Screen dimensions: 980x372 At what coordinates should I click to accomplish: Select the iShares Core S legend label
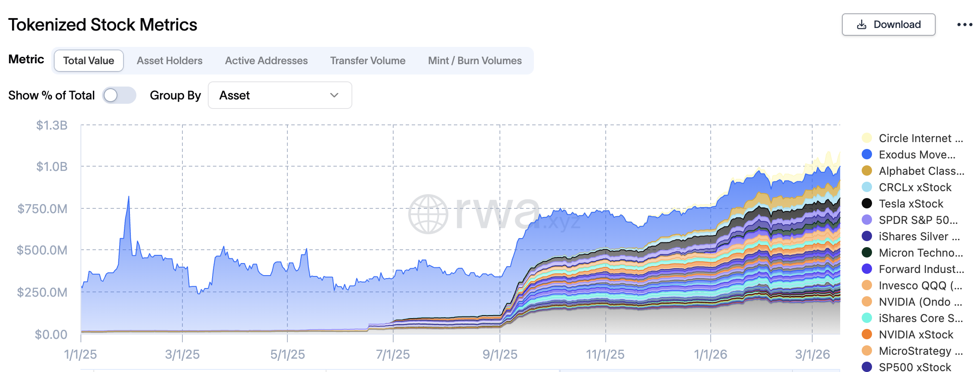[921, 318]
